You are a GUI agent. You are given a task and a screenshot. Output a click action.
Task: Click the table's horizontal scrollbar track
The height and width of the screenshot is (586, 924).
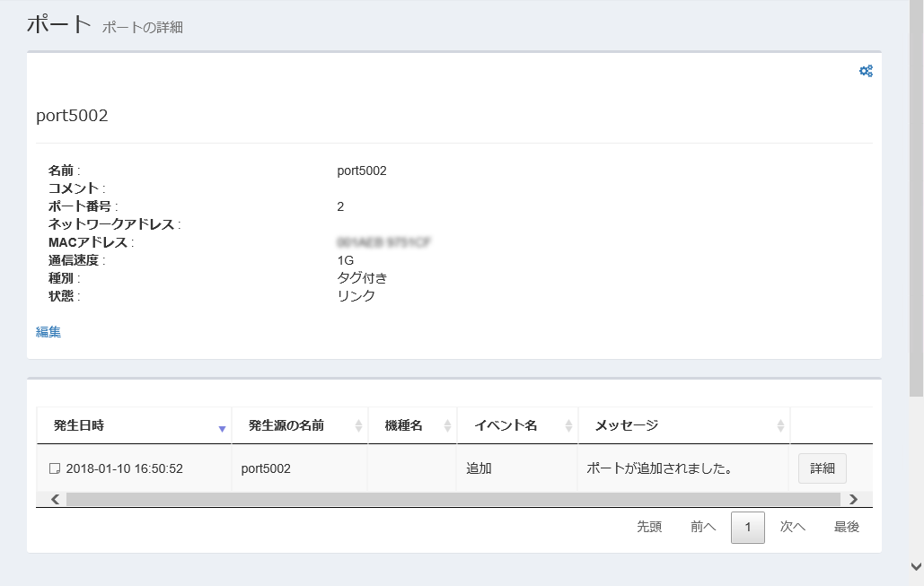pos(449,499)
